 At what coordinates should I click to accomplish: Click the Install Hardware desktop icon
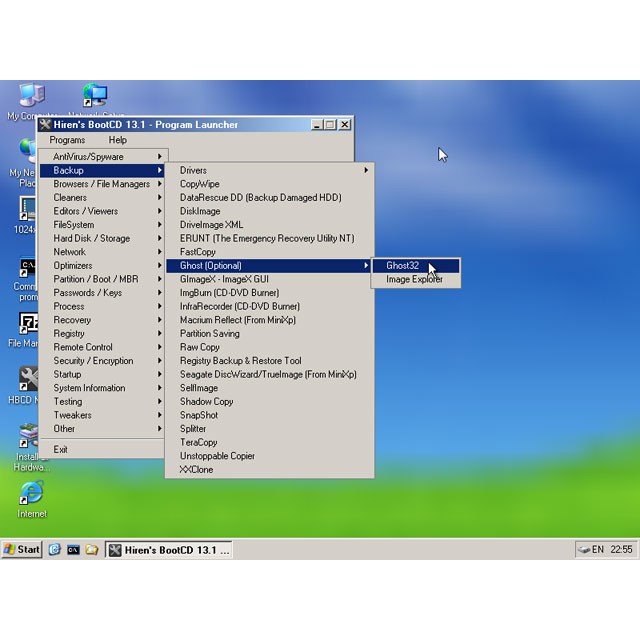(x=28, y=438)
